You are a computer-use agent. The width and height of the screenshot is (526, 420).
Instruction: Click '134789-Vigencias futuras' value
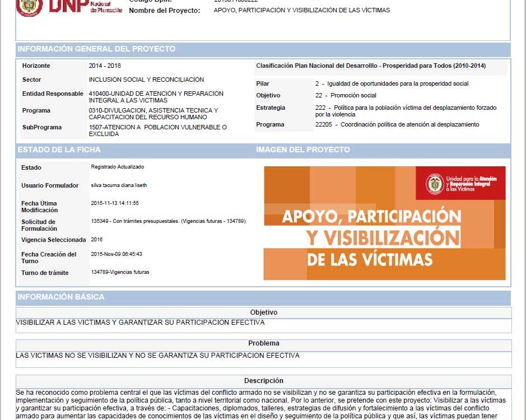point(120,272)
